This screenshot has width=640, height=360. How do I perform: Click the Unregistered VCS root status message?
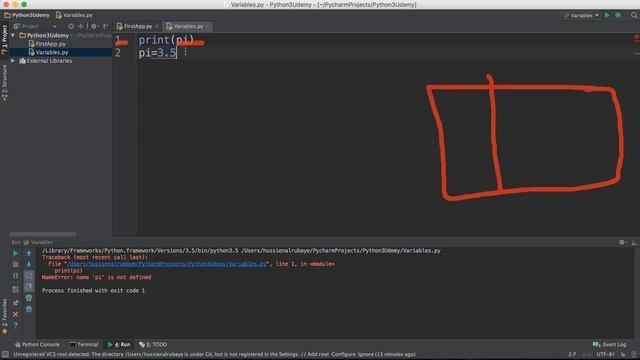215,354
